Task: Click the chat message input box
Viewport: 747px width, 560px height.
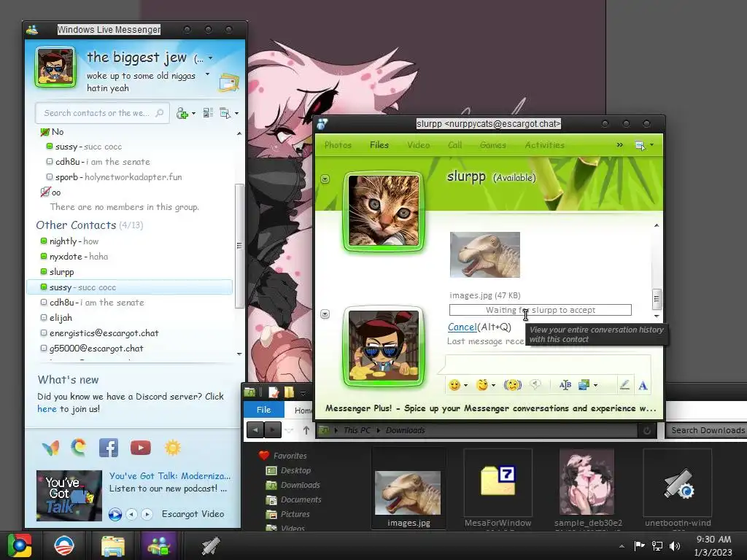Action: click(x=548, y=364)
